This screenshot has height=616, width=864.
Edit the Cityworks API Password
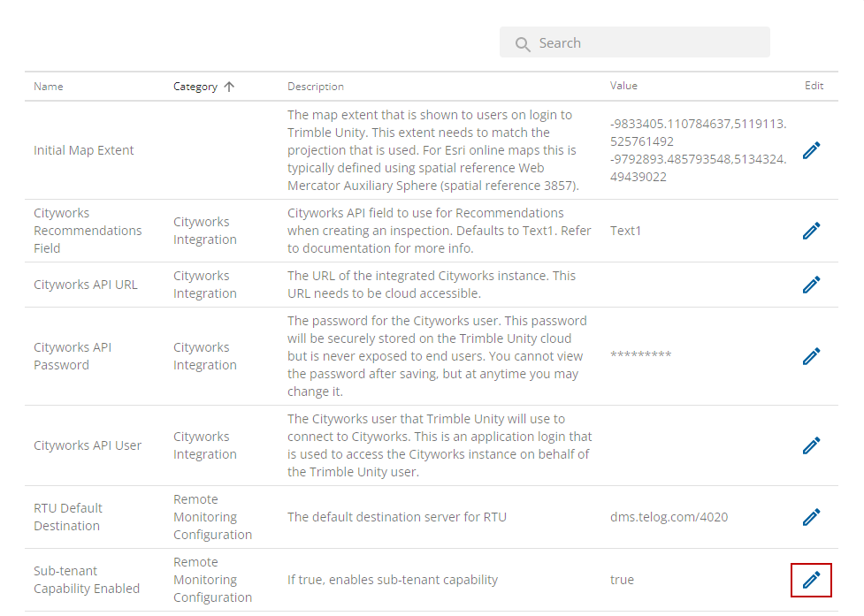tap(811, 356)
